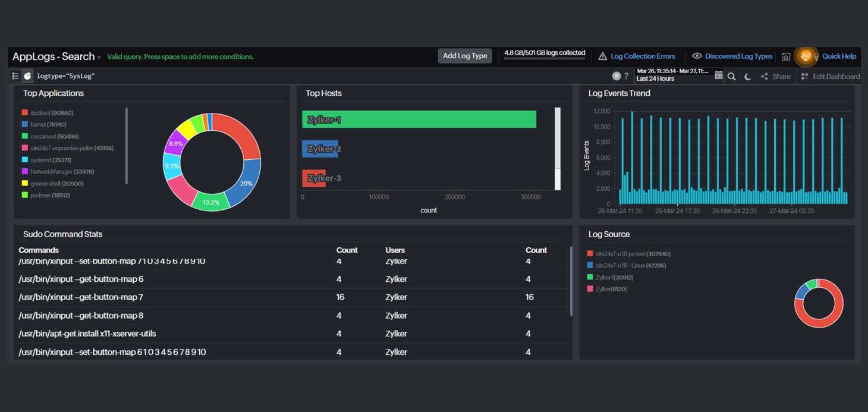Expand Add Log Type options

click(x=465, y=55)
